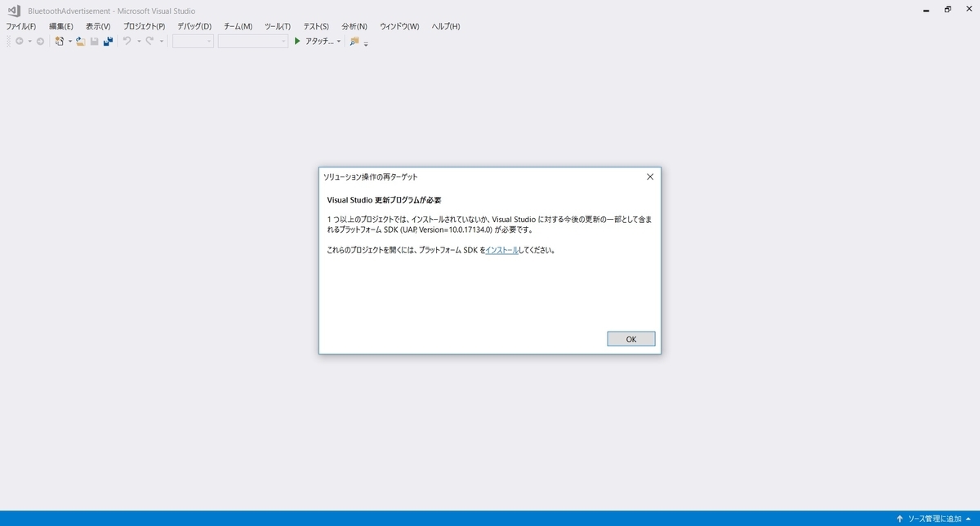Image resolution: width=980 pixels, height=526 pixels.
Task: Click the new project toolbar icon
Action: [60, 41]
